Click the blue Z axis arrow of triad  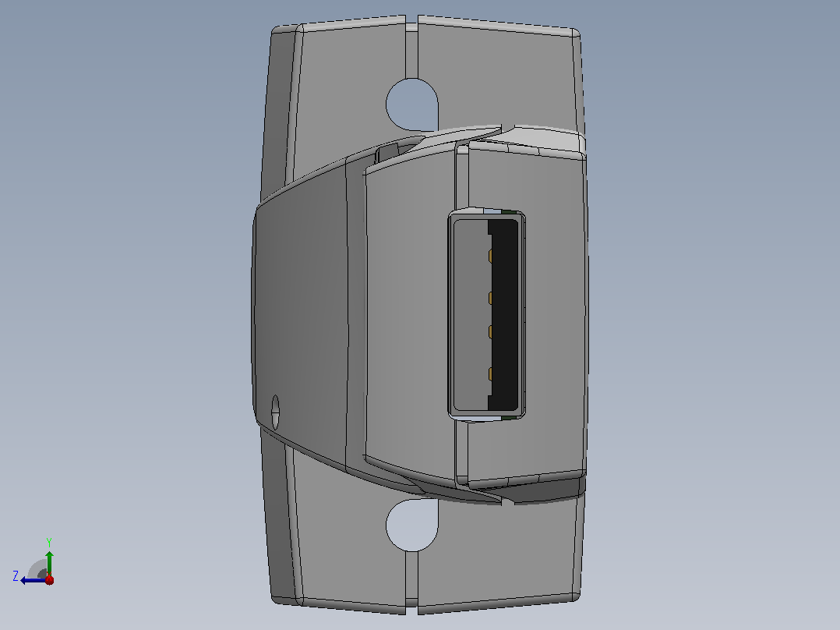pos(32,581)
